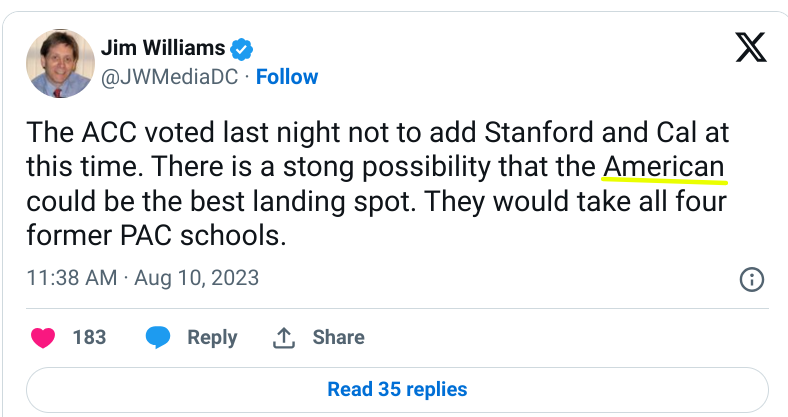The width and height of the screenshot is (788, 417).
Task: Click the Reply text label
Action: pyautogui.click(x=212, y=337)
